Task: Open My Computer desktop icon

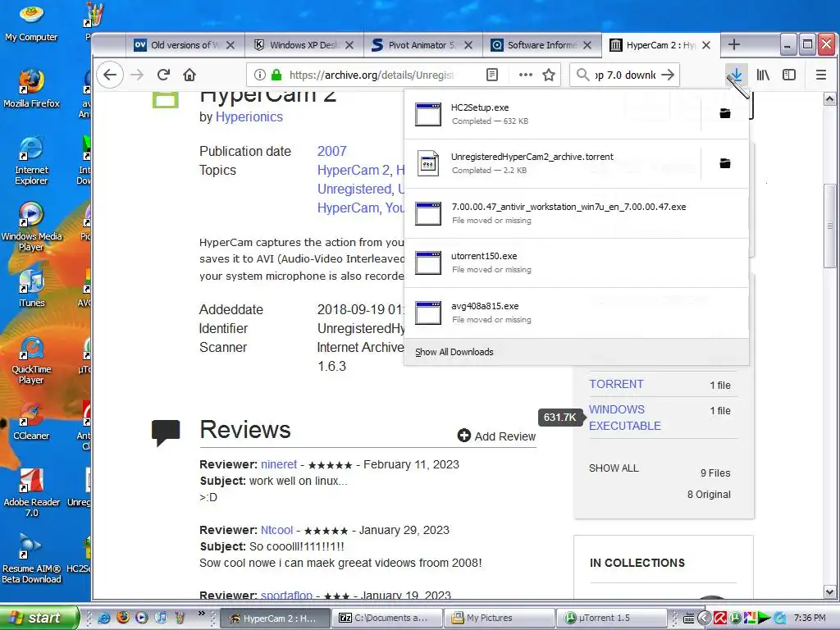Action: click(x=31, y=23)
